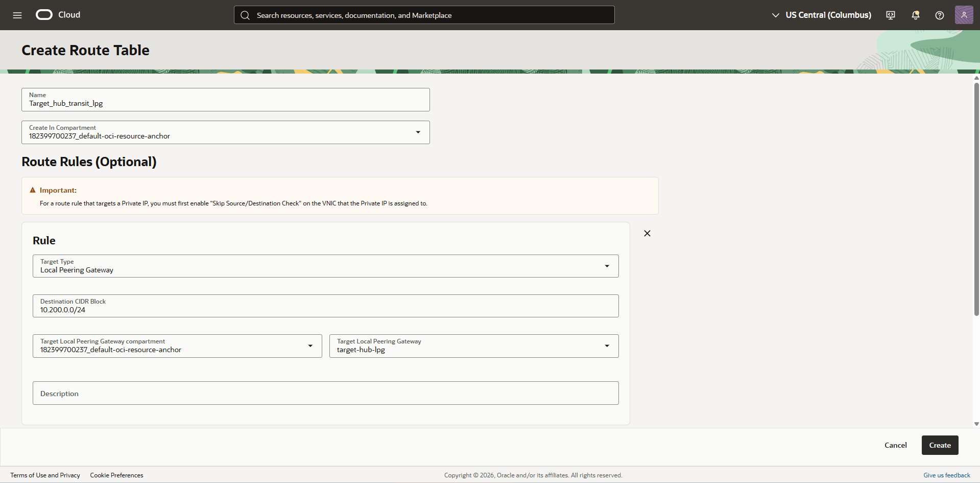The height and width of the screenshot is (483, 980).
Task: Open Terms of Use and Privacy link
Action: pyautogui.click(x=45, y=475)
